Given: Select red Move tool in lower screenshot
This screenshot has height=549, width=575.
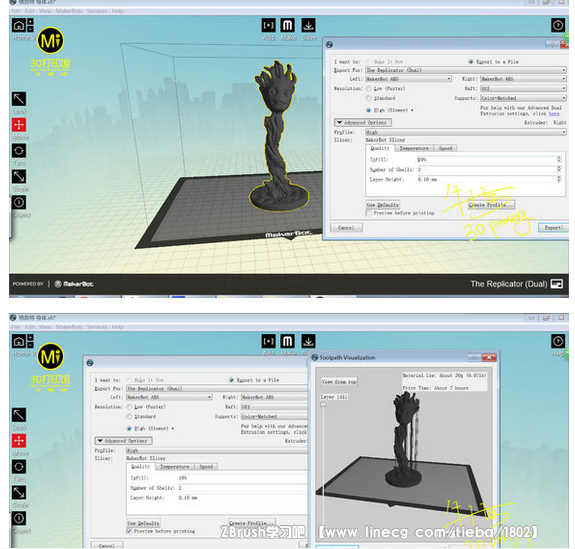Looking at the screenshot, I should click(19, 441).
